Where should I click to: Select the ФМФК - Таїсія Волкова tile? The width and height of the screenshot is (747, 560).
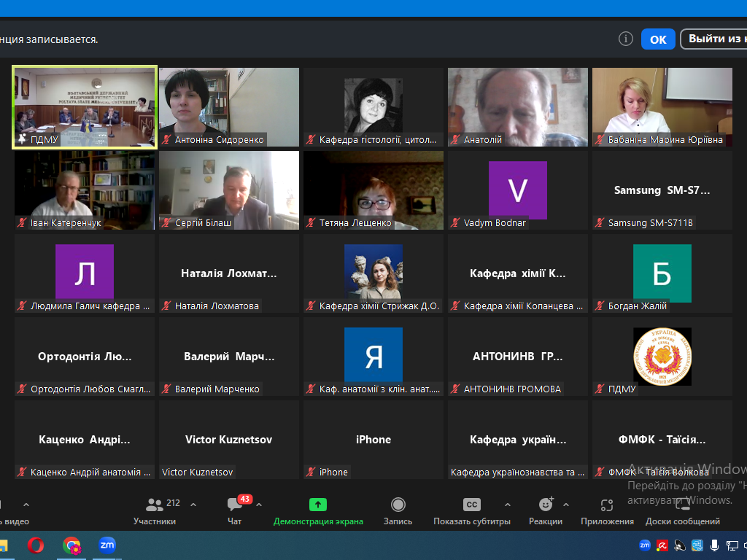tap(662, 440)
